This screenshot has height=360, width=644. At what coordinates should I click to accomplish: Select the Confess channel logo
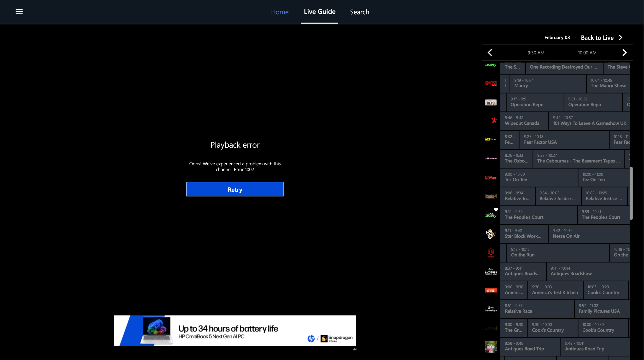click(x=491, y=83)
